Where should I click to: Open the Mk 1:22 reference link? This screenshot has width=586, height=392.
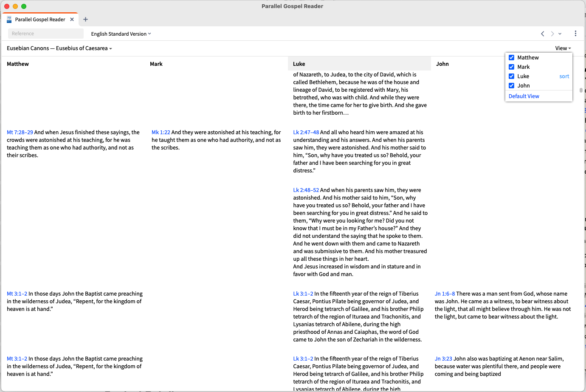(161, 133)
